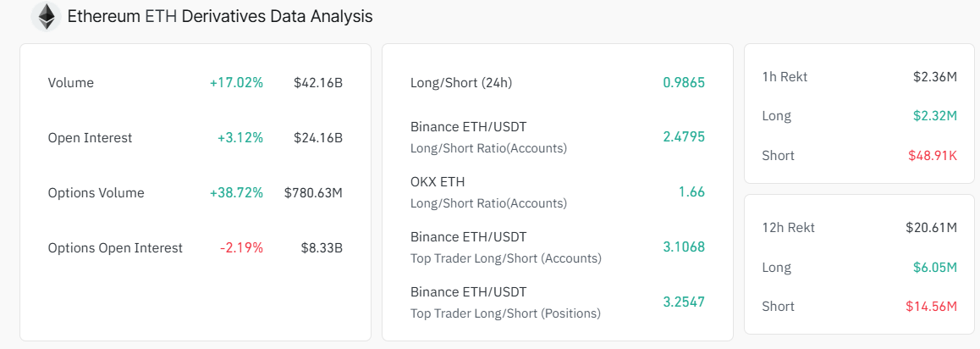Click the 2.4795 Binance ratio value
Image resolution: width=980 pixels, height=349 pixels.
coord(684,137)
